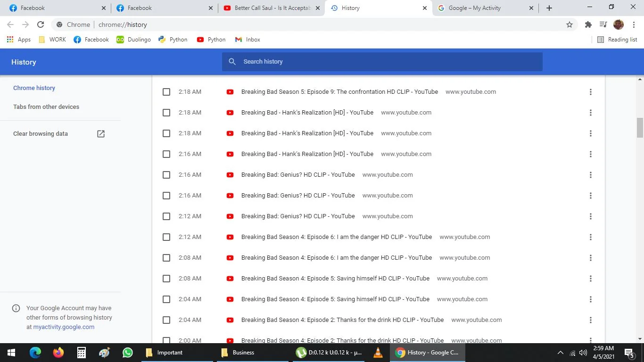The width and height of the screenshot is (644, 362).
Task: Open Calculator from the taskbar
Action: point(82,353)
